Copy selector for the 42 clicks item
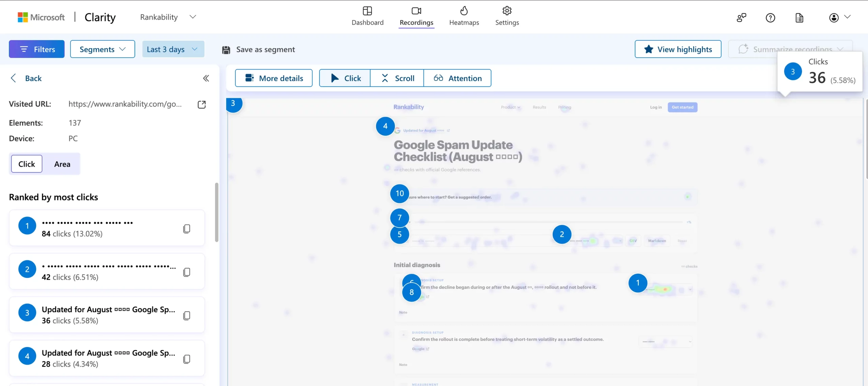 pyautogui.click(x=186, y=272)
